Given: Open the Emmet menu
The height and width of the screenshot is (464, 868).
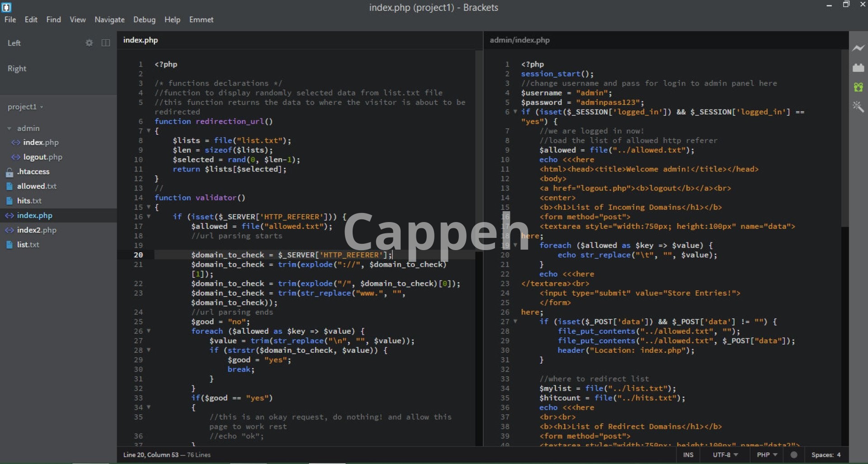Looking at the screenshot, I should [201, 20].
